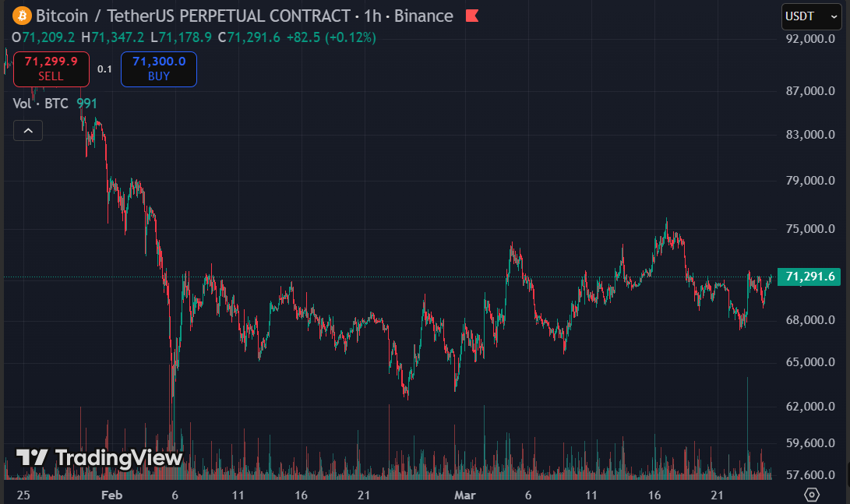The image size is (850, 504).
Task: Click the red broker flag icon after the title
Action: [472, 16]
